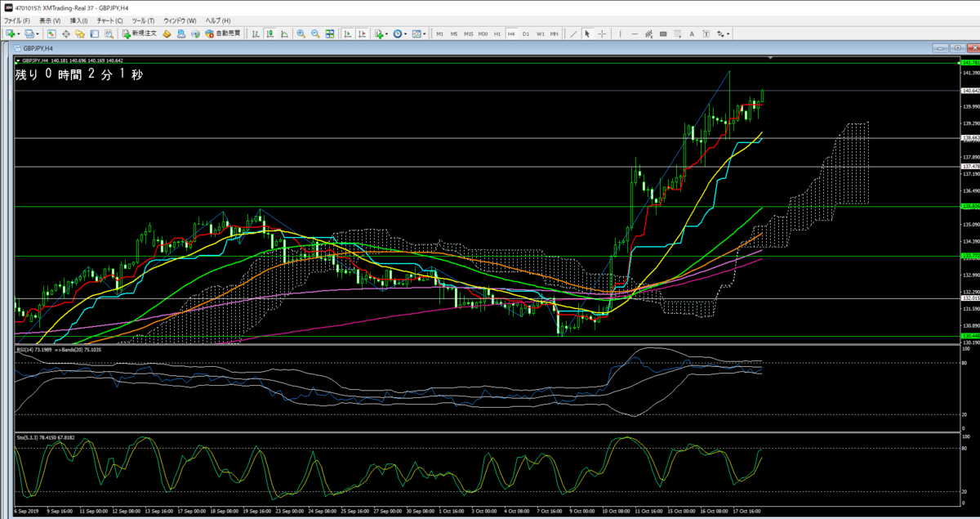Open the Profiles icon in the toolbar

pyautogui.click(x=29, y=34)
